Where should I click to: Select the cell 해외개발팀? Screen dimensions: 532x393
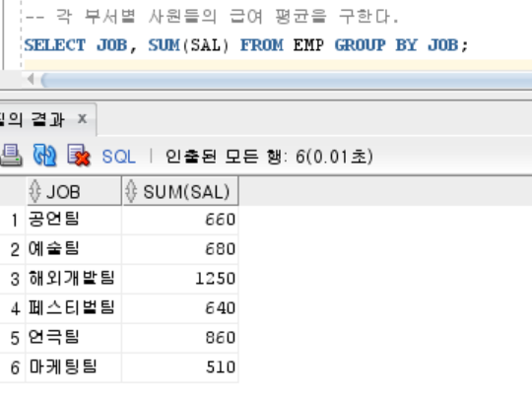click(x=73, y=279)
